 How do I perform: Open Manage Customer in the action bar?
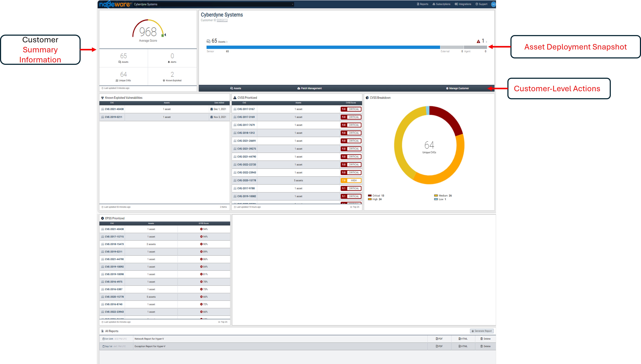pyautogui.click(x=457, y=88)
